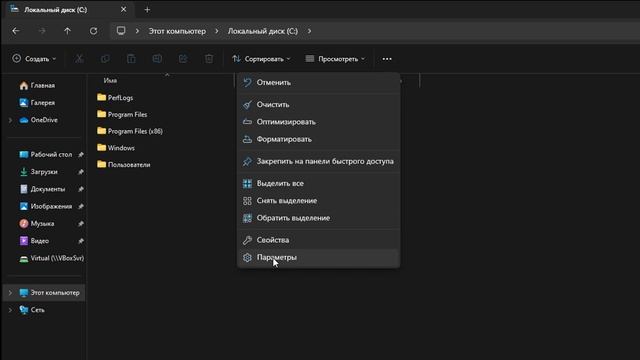Screen dimensions: 640x360
Task: Click the Rename toolbar icon
Action: click(x=157, y=59)
